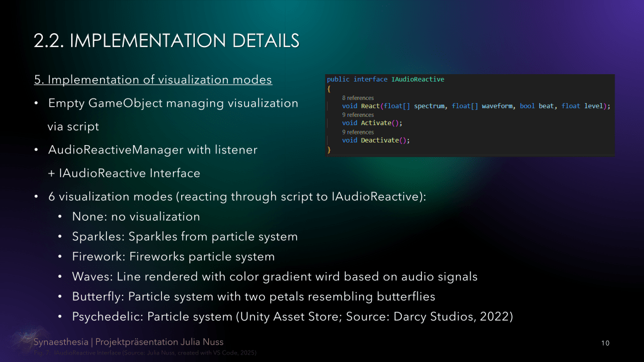Image resolution: width=644 pixels, height=362 pixels.
Task: Click 'public interface IAudioReactive' declaration line
Action: click(385, 80)
